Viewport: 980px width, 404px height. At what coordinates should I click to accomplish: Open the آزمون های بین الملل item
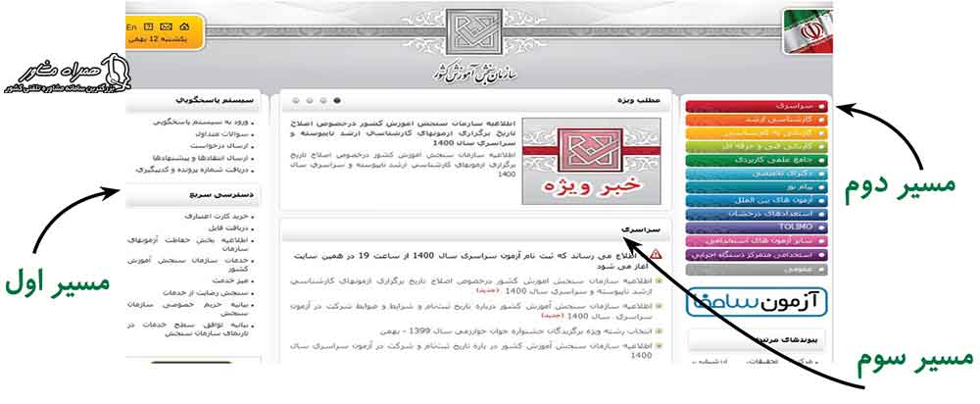(757, 201)
